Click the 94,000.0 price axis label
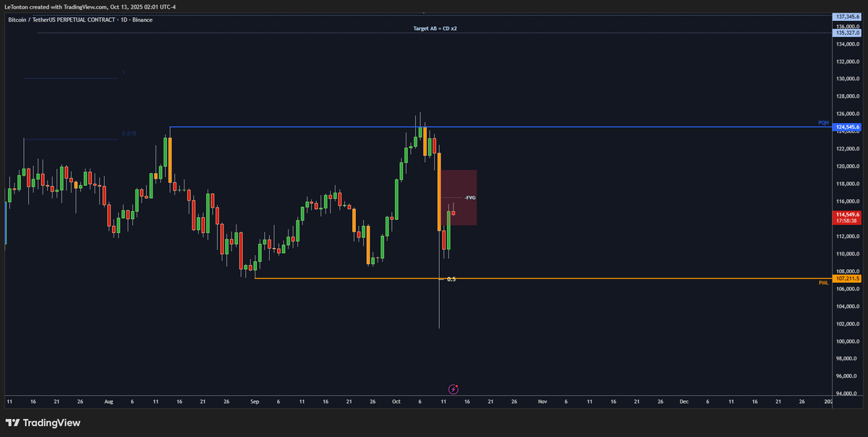 (x=848, y=394)
